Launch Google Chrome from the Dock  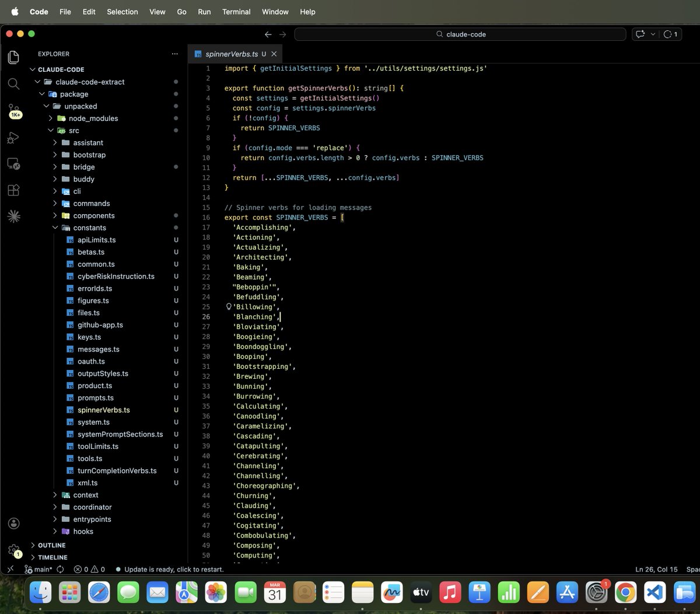pyautogui.click(x=625, y=593)
